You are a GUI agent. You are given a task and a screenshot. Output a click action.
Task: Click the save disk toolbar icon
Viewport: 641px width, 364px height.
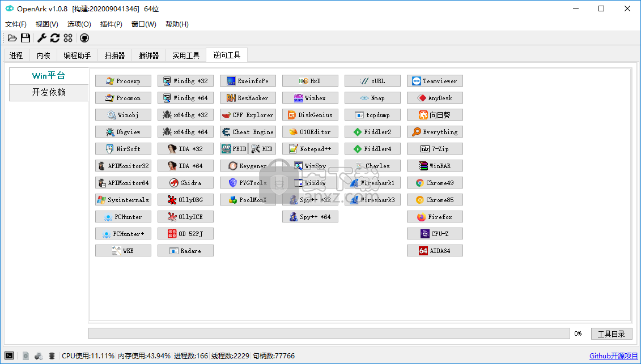coord(26,38)
